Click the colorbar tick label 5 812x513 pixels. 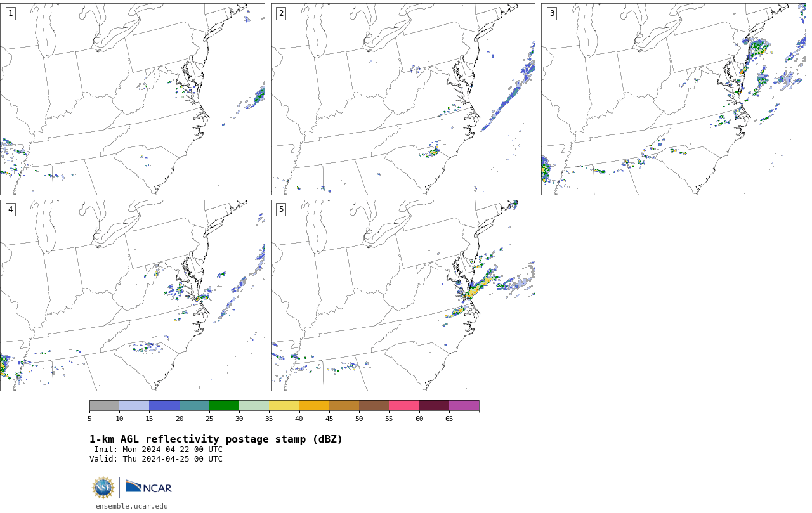tap(89, 419)
